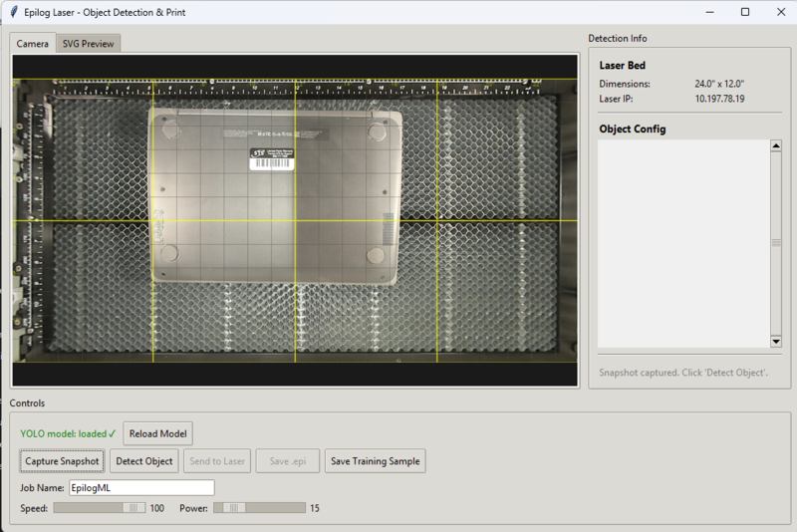Click the Epilog Laser feather title icon
The image size is (797, 532).
(14, 12)
